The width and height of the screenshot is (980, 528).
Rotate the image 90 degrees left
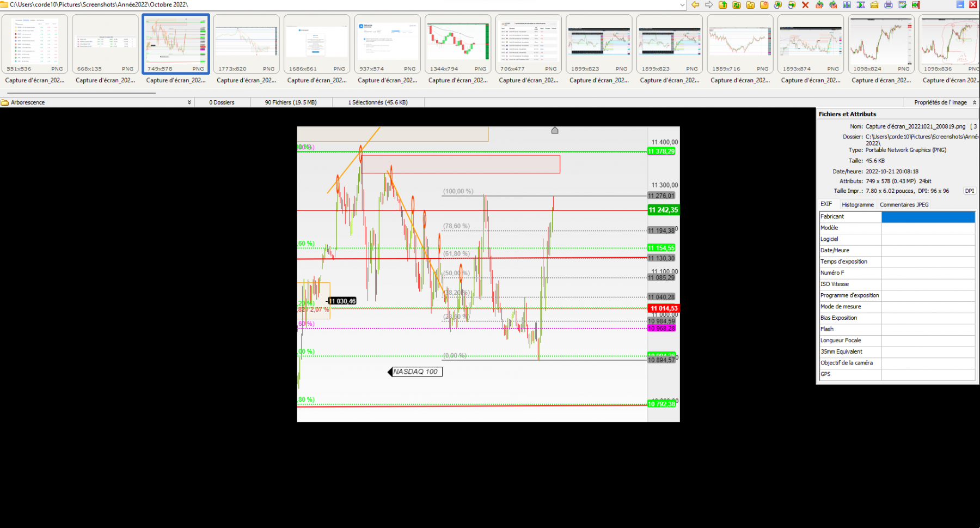819,5
